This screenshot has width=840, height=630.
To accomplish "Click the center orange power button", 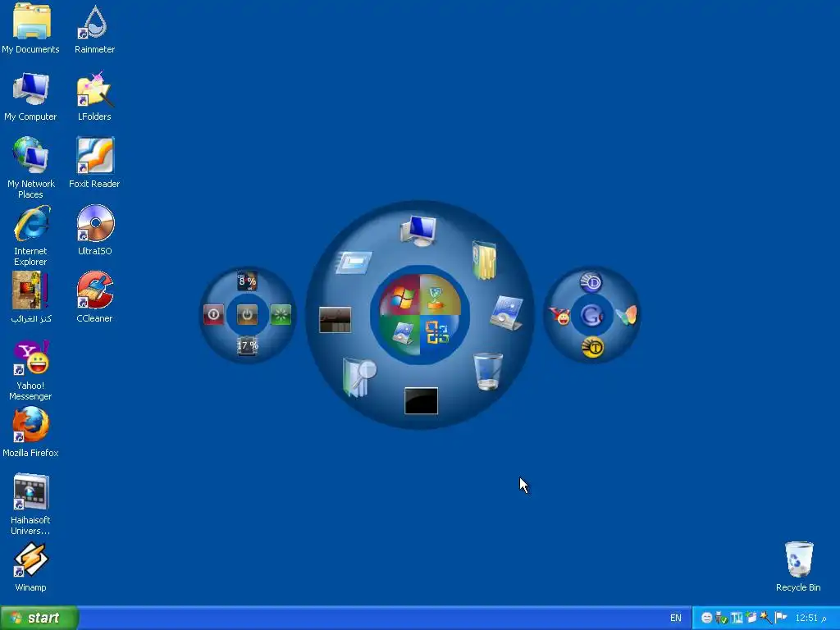I will click(247, 314).
